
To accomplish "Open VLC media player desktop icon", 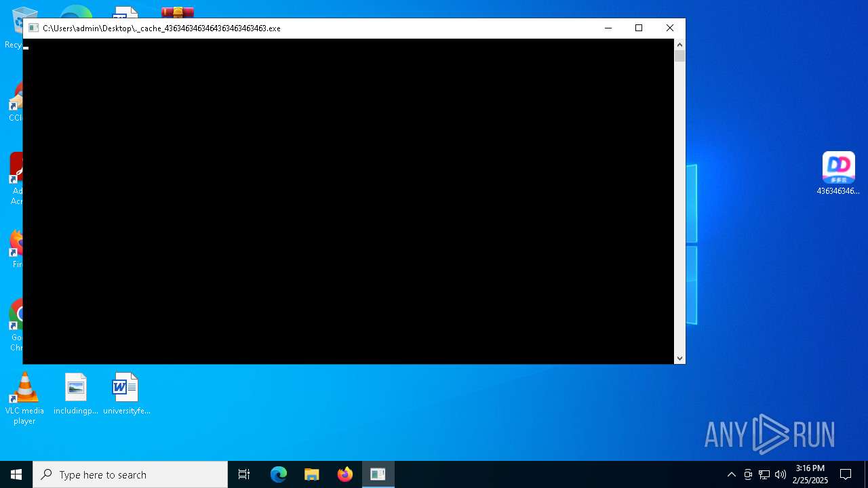I will click(x=24, y=399).
